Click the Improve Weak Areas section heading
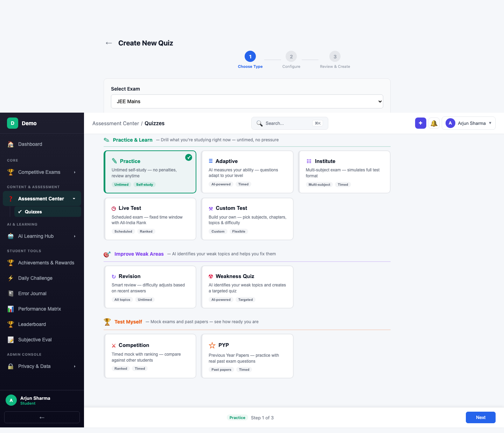 [x=139, y=254]
